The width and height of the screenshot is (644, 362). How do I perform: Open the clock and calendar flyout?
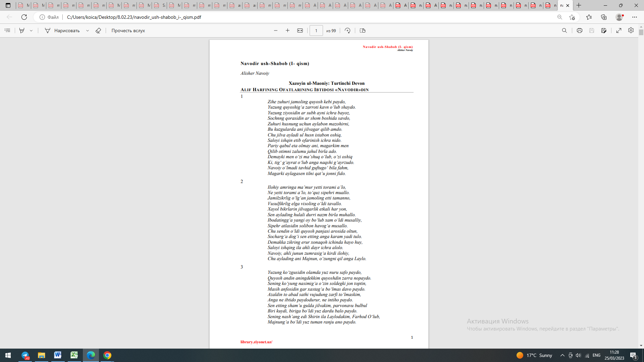coord(614,355)
